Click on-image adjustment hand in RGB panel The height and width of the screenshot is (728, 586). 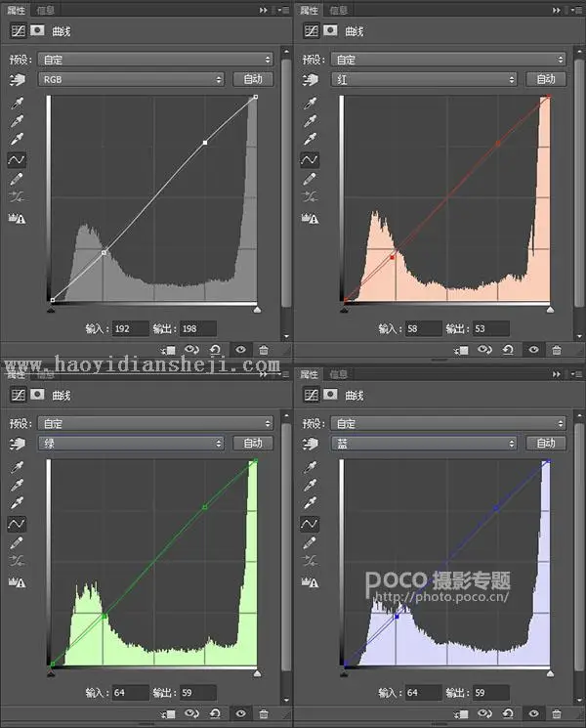[18, 80]
